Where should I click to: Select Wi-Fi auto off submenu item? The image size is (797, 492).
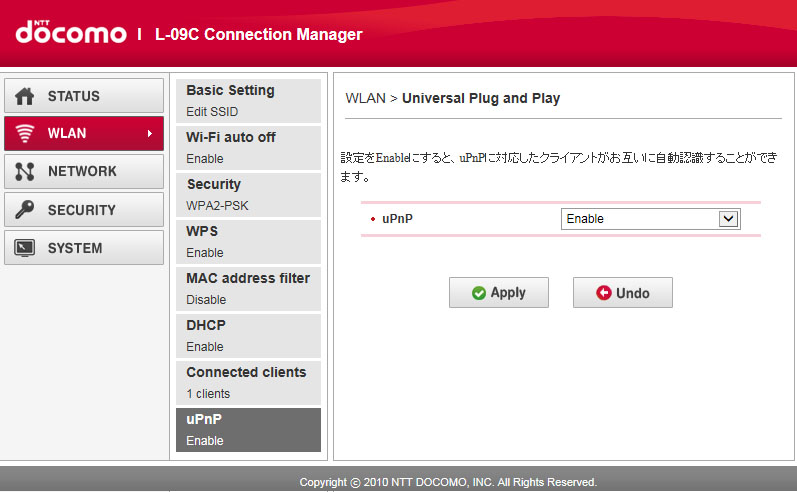tap(248, 147)
